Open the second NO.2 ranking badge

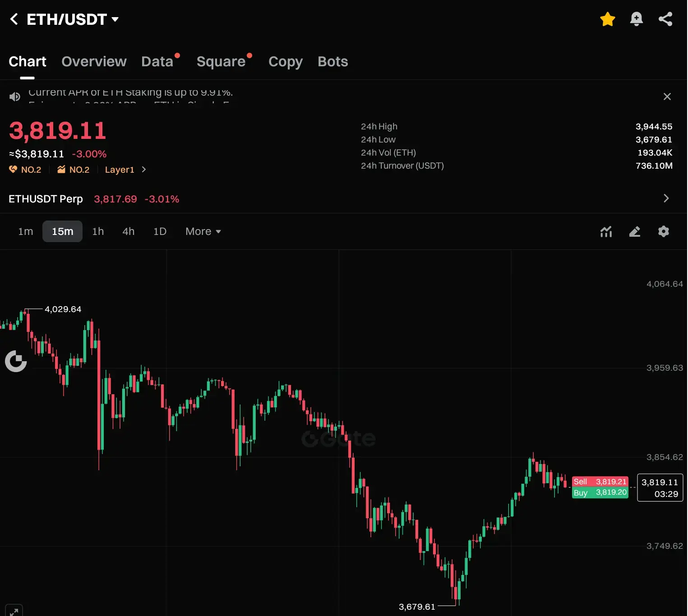[73, 170]
